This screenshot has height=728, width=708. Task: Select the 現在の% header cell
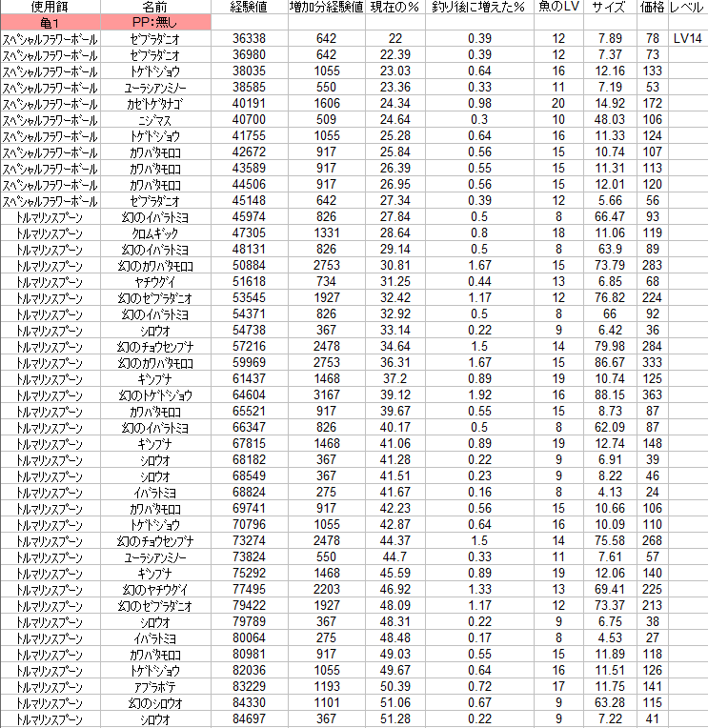(395, 7)
